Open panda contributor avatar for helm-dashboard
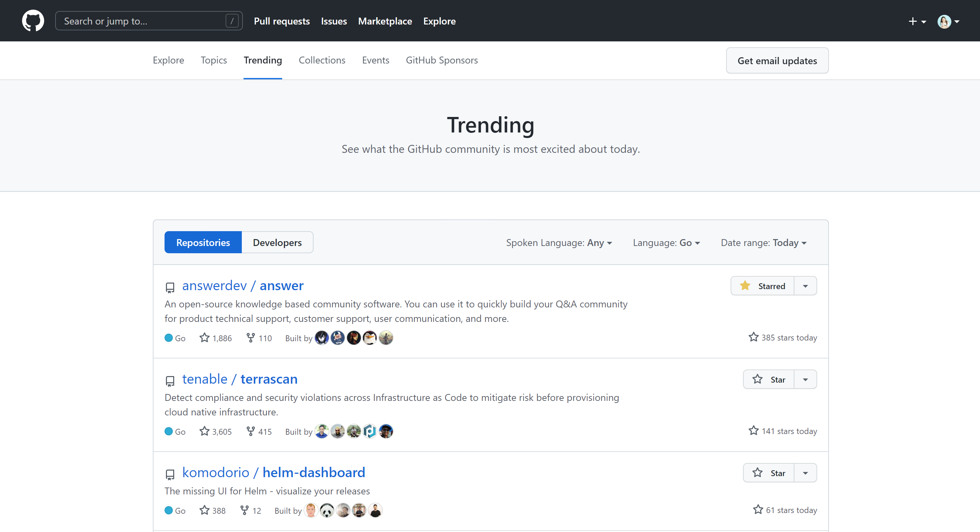The image size is (980, 532). [x=327, y=510]
